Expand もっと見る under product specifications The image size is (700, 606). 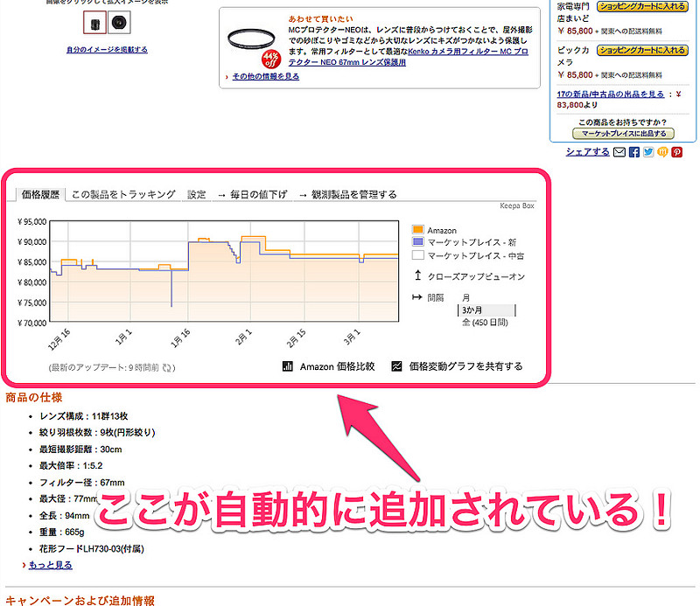coord(51,565)
